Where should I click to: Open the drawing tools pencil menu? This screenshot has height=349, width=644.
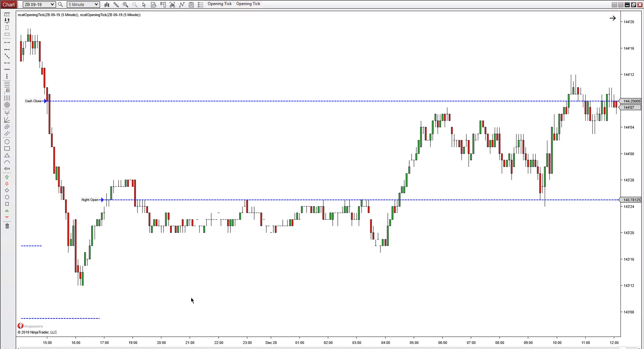[x=116, y=4]
